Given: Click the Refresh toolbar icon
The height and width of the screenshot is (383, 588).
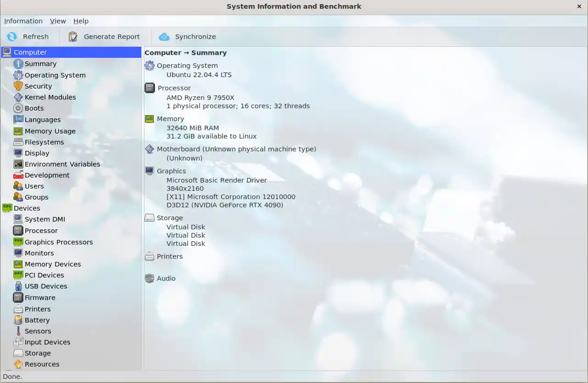Looking at the screenshot, I should (x=12, y=37).
